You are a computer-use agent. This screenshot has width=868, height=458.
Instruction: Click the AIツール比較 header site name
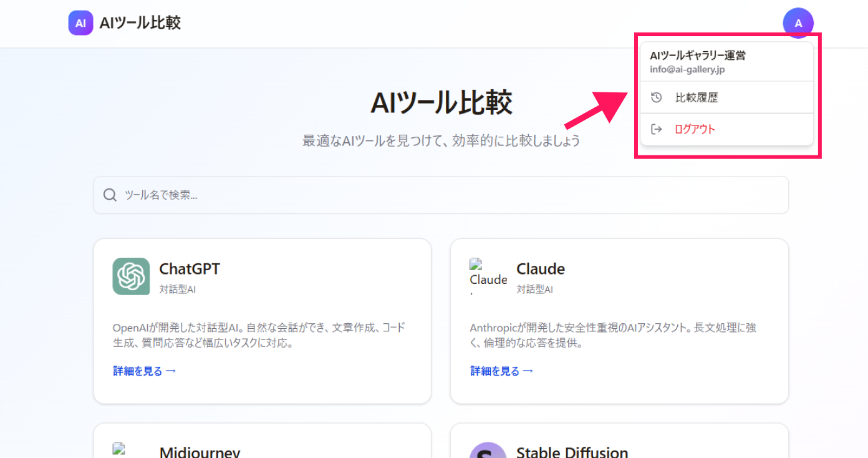pyautogui.click(x=140, y=24)
